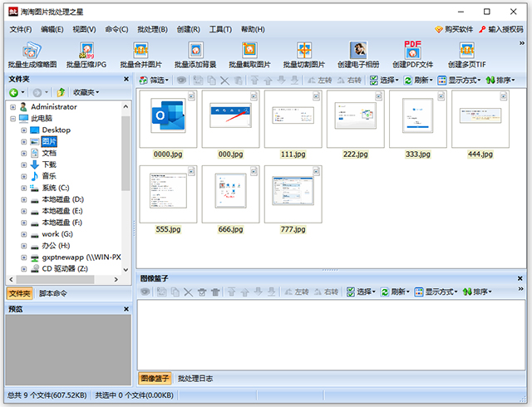Click 批量压缩JPG tool icon
The width and height of the screenshot is (532, 407).
[x=86, y=51]
